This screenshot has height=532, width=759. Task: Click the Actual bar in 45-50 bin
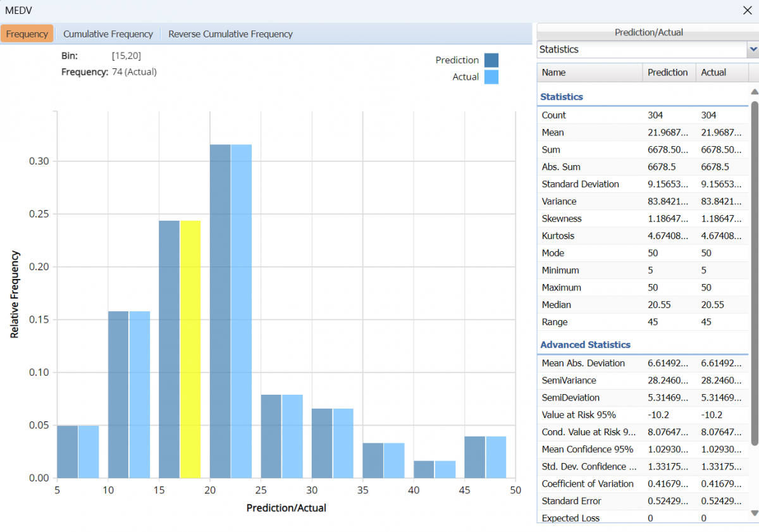(x=496, y=457)
